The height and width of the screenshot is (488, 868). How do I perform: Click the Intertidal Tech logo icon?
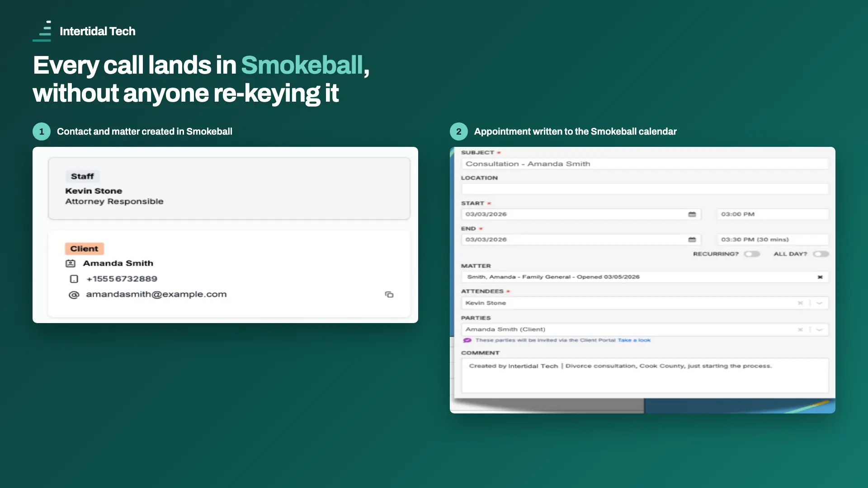42,31
